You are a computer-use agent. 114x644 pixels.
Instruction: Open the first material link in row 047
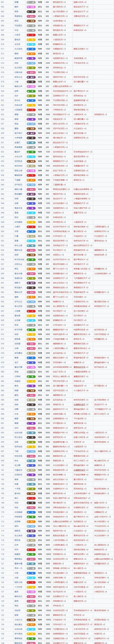[x=57, y=217]
